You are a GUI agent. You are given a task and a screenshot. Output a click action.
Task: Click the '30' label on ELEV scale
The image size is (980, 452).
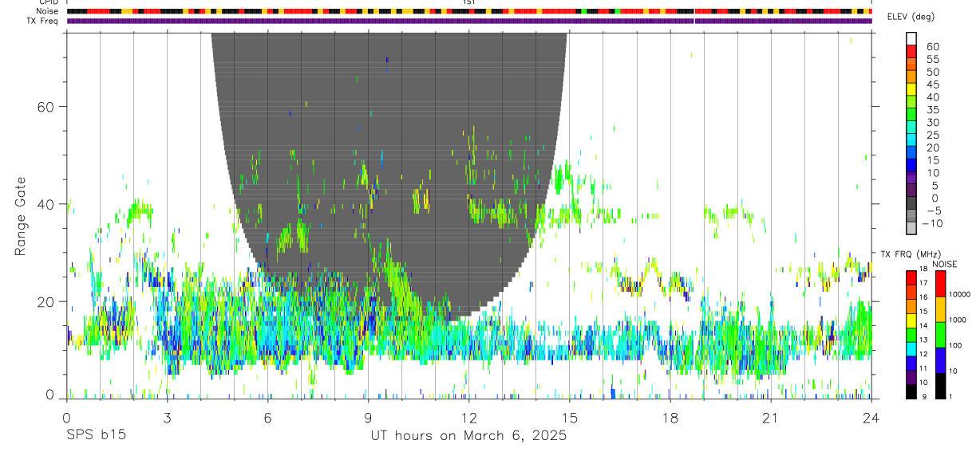(x=932, y=122)
